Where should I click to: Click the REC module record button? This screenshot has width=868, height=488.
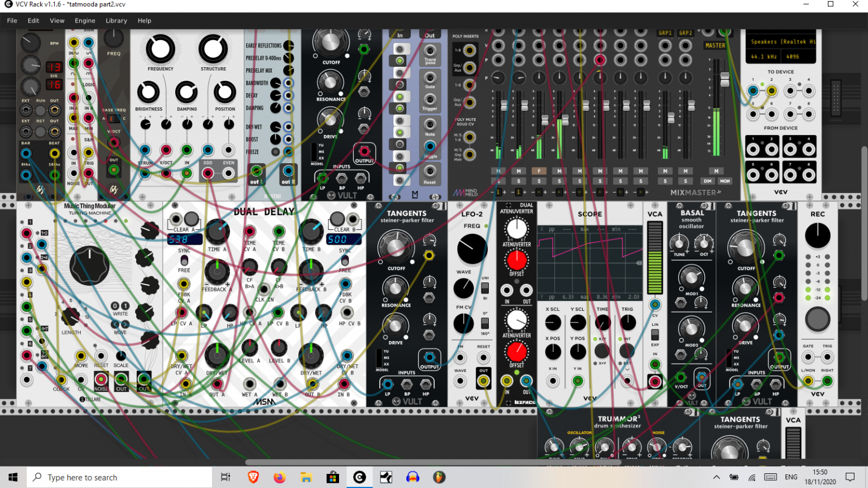point(817,319)
